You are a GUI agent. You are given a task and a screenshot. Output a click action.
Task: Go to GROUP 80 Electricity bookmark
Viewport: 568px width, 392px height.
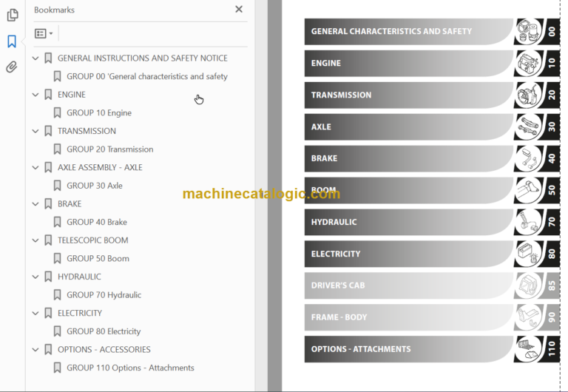point(104,331)
